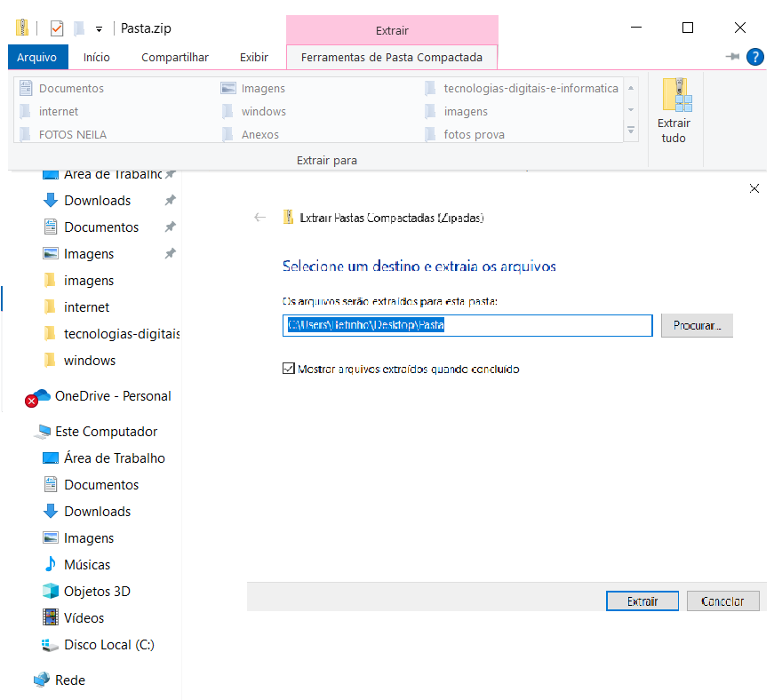
Task: Click the back arrow in extraction dialog
Action: click(259, 218)
